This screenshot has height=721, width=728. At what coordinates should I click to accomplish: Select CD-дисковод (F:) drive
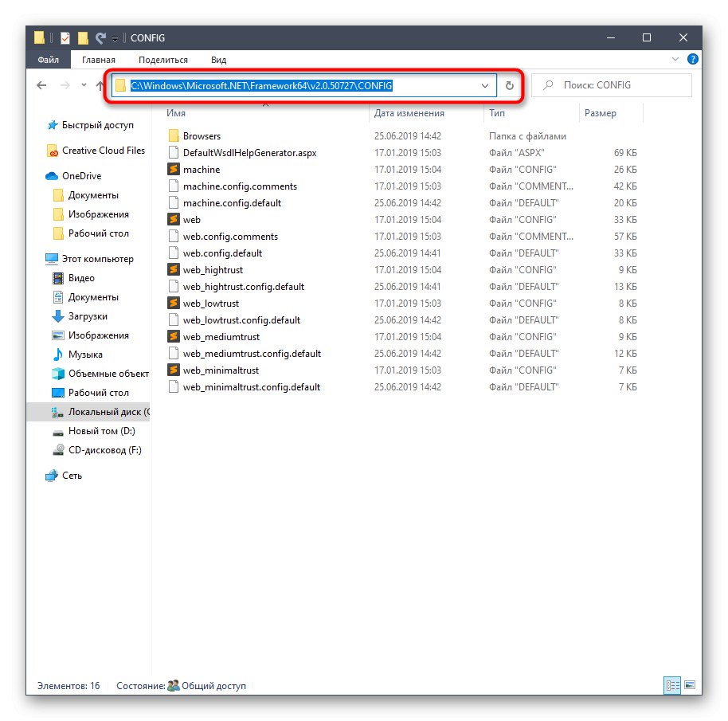96,450
